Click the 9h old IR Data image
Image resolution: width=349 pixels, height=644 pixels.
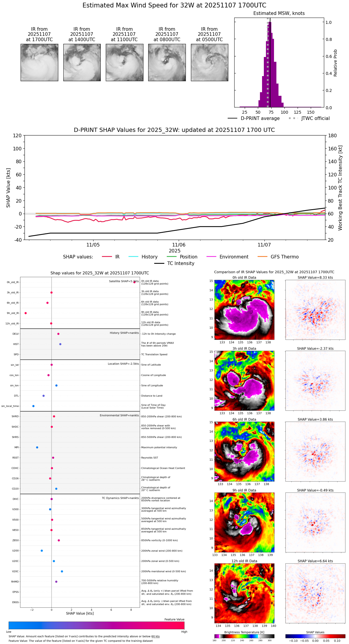point(244,522)
